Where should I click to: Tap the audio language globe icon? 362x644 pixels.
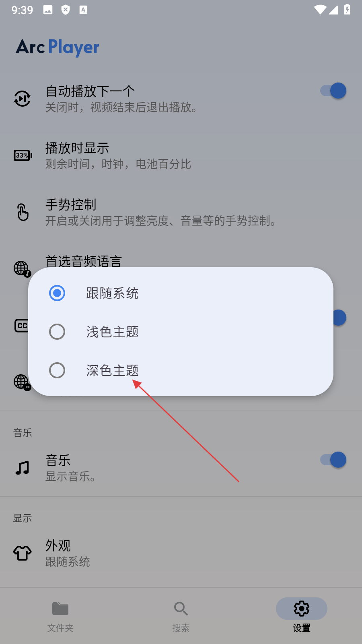click(x=22, y=269)
